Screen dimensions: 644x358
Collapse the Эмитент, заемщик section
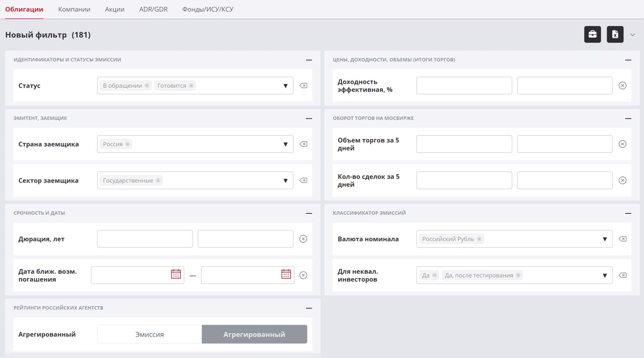[x=309, y=119]
